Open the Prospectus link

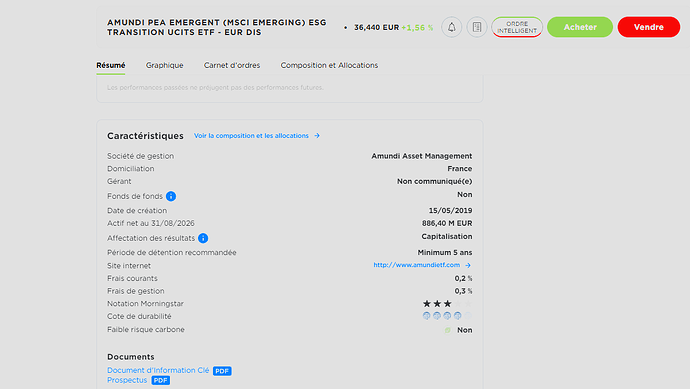click(x=127, y=380)
